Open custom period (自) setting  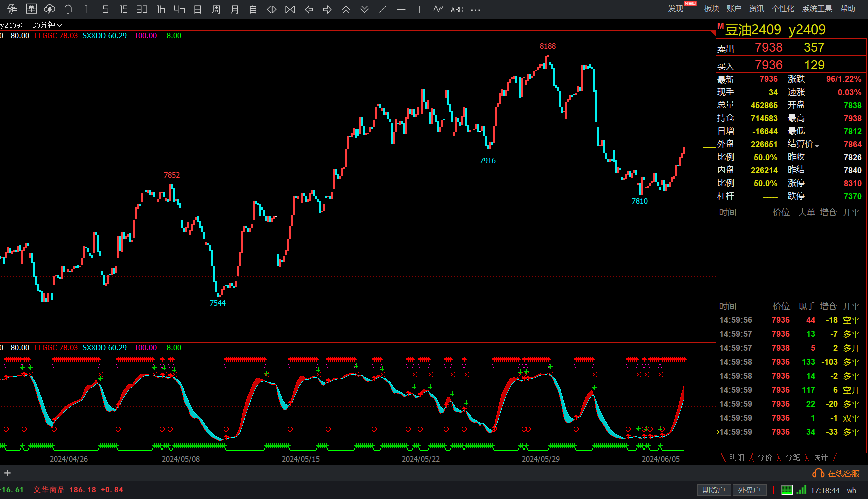(253, 9)
